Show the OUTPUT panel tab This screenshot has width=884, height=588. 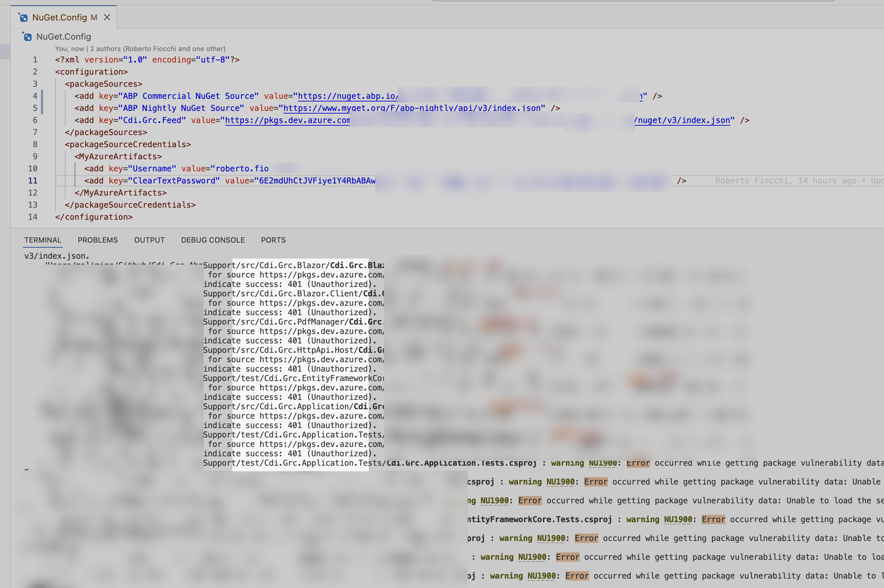click(149, 240)
